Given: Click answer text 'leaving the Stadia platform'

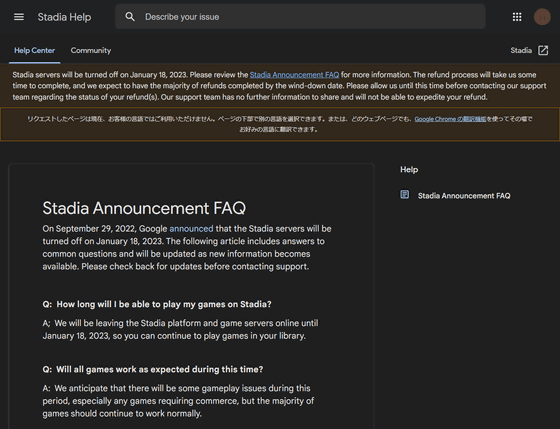Looking at the screenshot, I should [180, 329].
